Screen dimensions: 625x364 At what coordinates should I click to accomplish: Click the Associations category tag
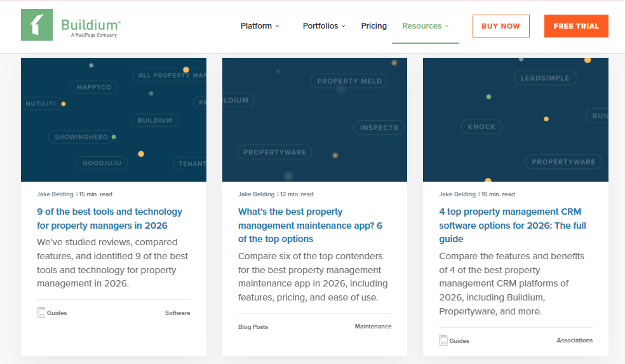(574, 340)
